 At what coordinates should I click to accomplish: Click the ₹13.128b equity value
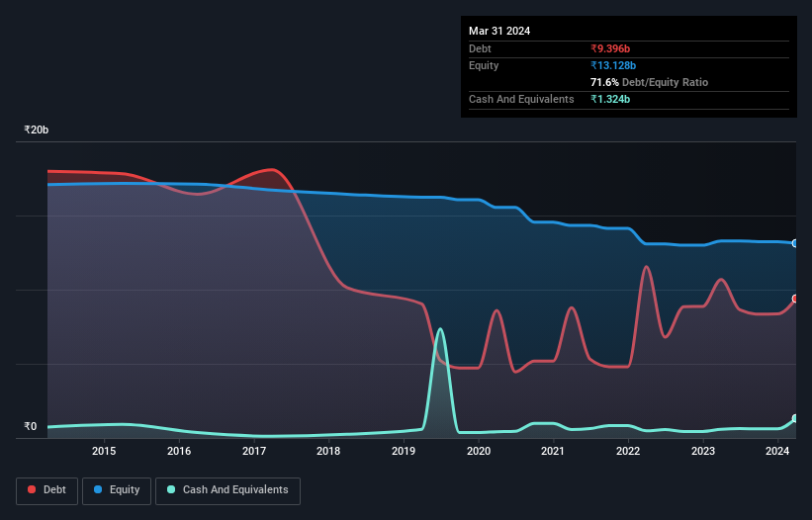pyautogui.click(x=613, y=65)
